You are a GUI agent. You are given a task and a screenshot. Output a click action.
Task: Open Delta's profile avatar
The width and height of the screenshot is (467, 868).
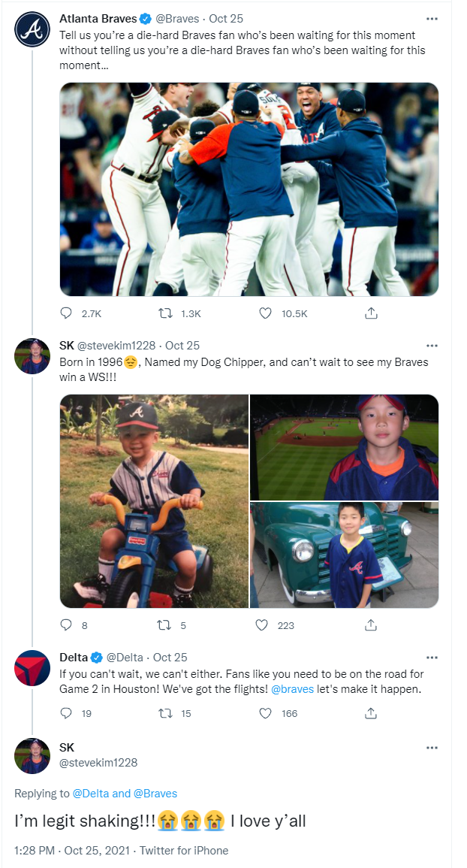click(x=32, y=668)
